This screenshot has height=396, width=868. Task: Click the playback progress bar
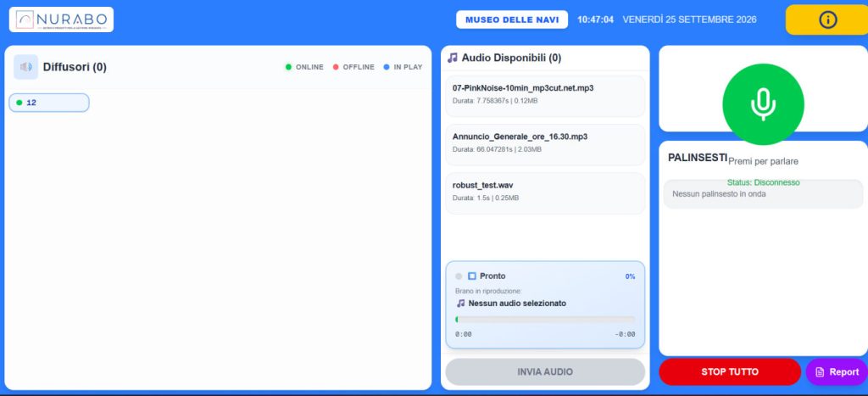(545, 320)
